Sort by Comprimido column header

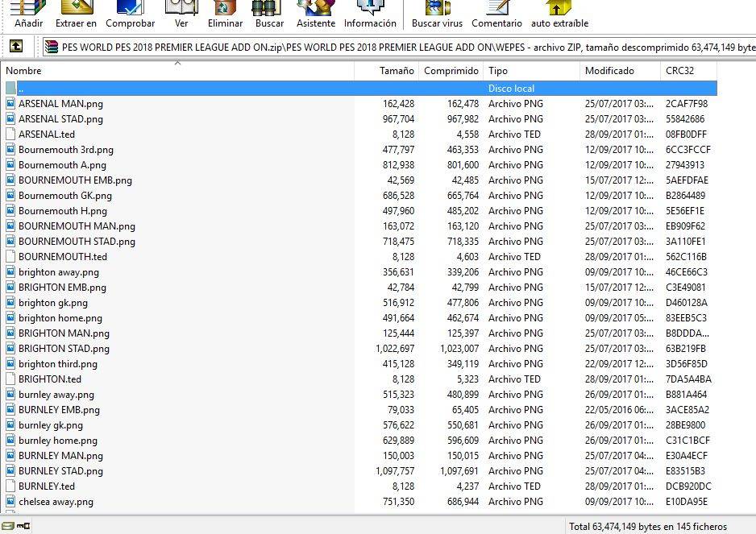[x=451, y=71]
